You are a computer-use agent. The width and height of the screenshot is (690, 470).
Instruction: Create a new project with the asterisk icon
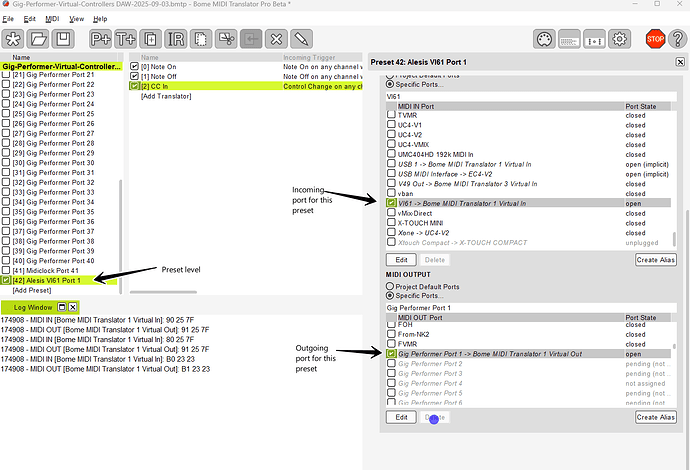pos(13,39)
